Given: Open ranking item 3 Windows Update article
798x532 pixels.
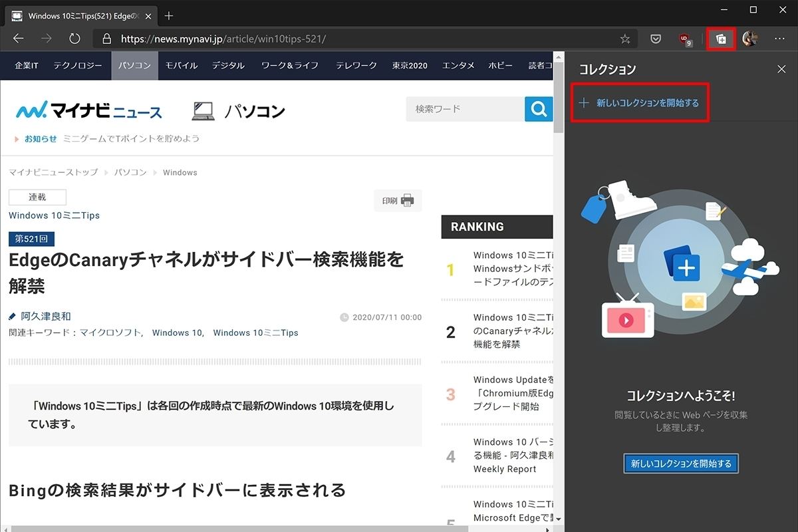Looking at the screenshot, I should coord(513,393).
